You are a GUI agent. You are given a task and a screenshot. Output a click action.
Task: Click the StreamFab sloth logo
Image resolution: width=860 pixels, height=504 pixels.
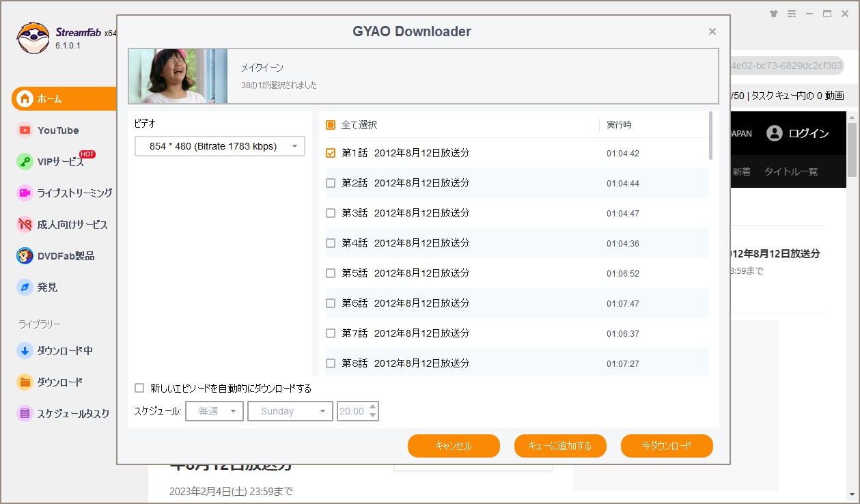pyautogui.click(x=33, y=38)
